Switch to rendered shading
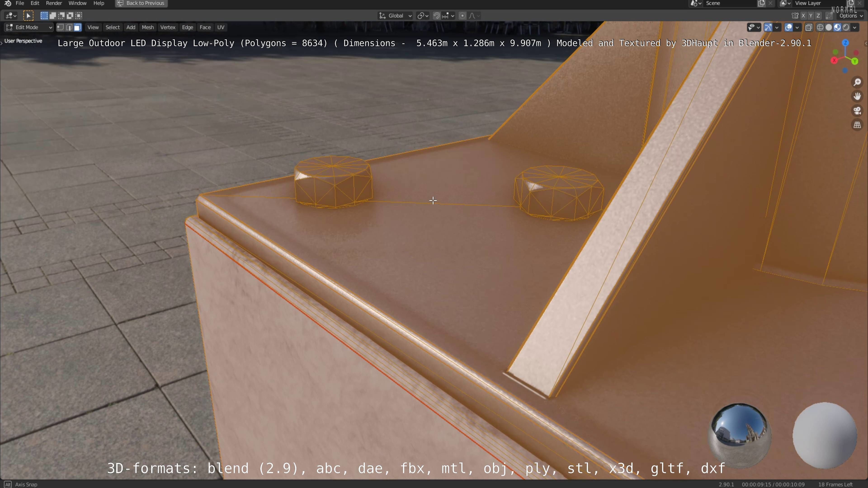This screenshot has height=488, width=868. [846, 28]
